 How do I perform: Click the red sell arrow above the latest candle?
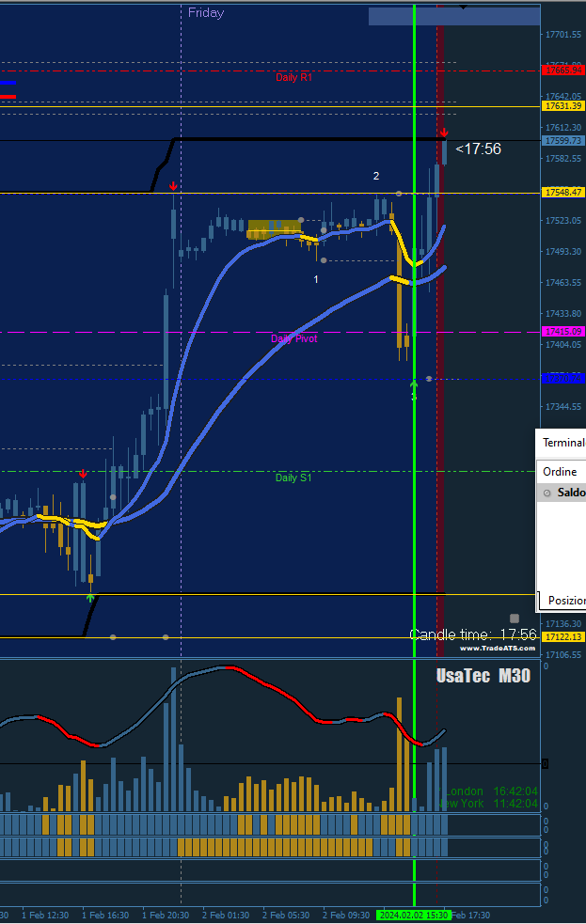pos(444,133)
